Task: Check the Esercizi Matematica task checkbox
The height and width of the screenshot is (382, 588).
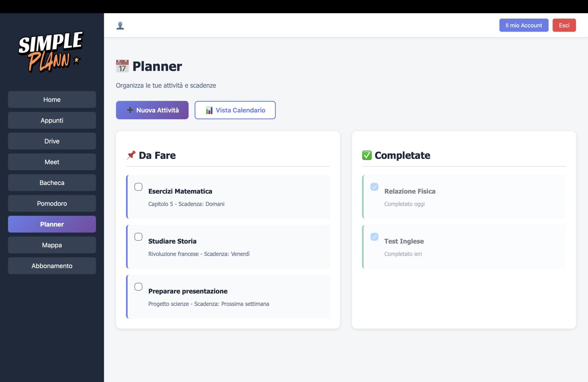Action: 138,187
